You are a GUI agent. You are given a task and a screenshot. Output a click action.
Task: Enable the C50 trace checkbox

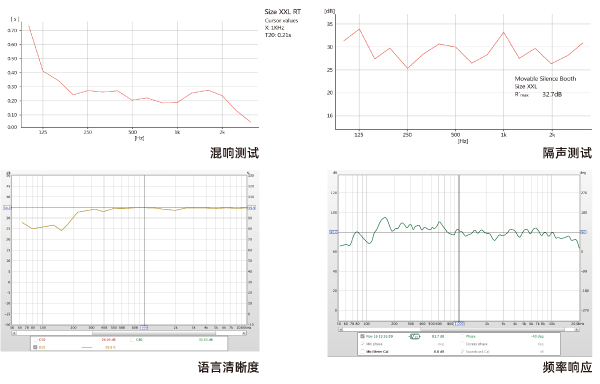pos(35,340)
